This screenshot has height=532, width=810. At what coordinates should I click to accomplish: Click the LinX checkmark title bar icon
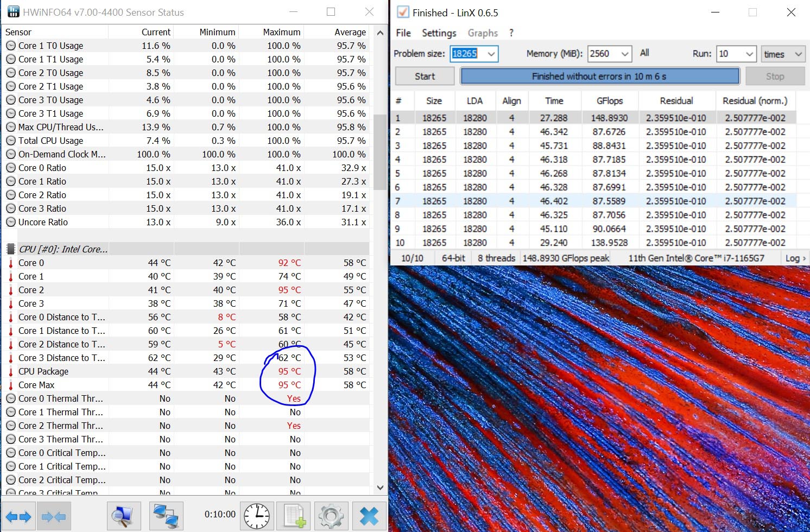402,12
